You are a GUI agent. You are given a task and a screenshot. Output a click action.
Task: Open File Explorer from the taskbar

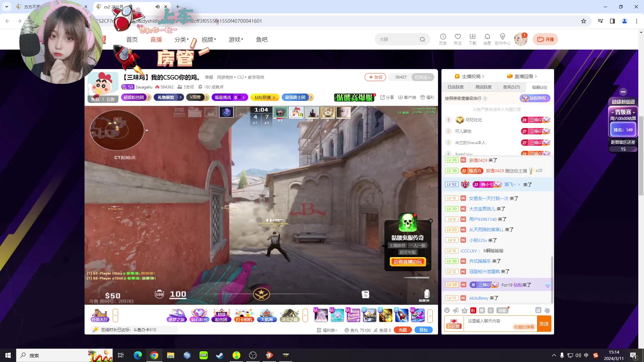click(x=171, y=355)
